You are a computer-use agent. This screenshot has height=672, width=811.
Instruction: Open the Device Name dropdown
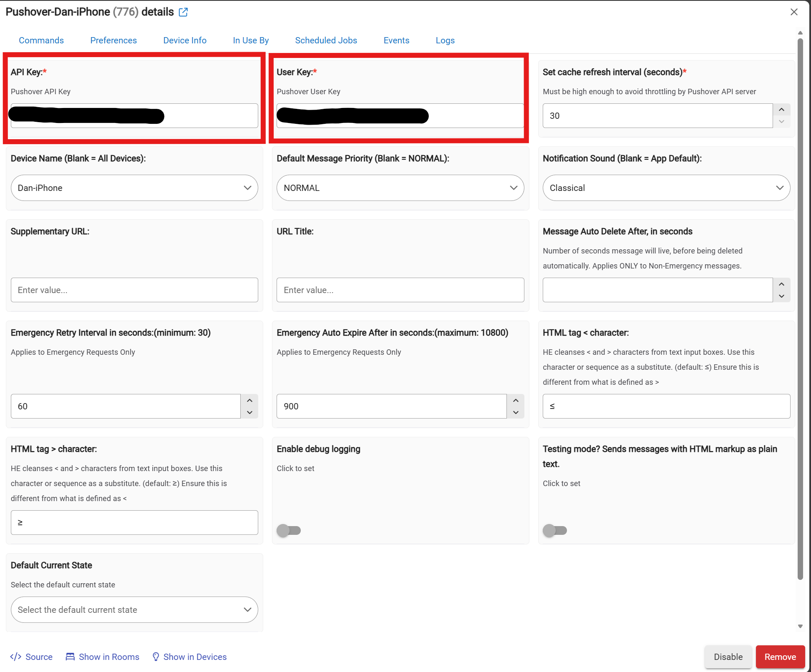(134, 188)
